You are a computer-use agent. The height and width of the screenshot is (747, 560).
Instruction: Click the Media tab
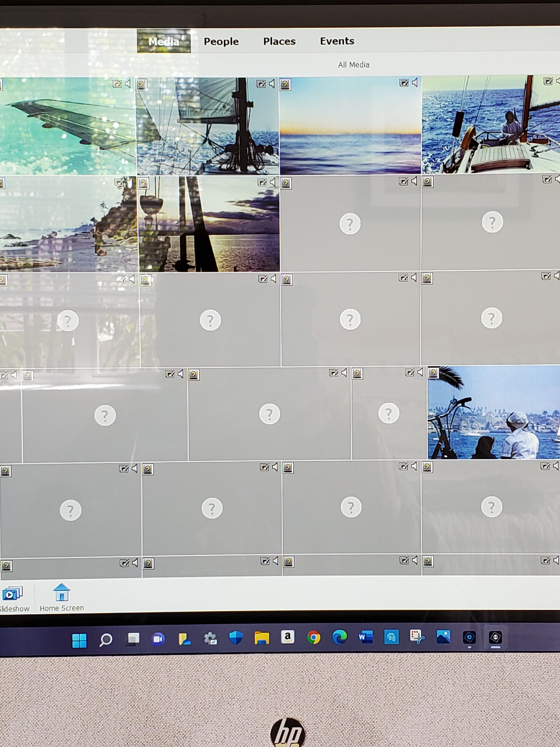click(164, 41)
